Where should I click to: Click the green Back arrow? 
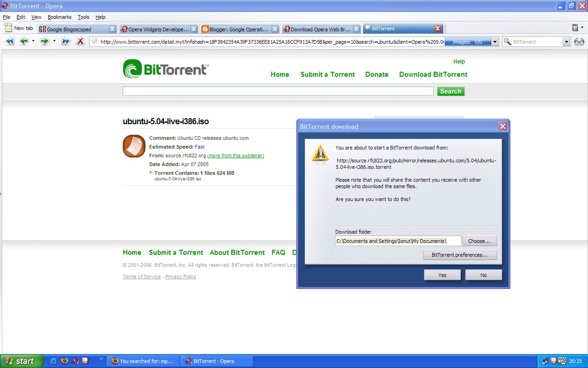(24, 41)
